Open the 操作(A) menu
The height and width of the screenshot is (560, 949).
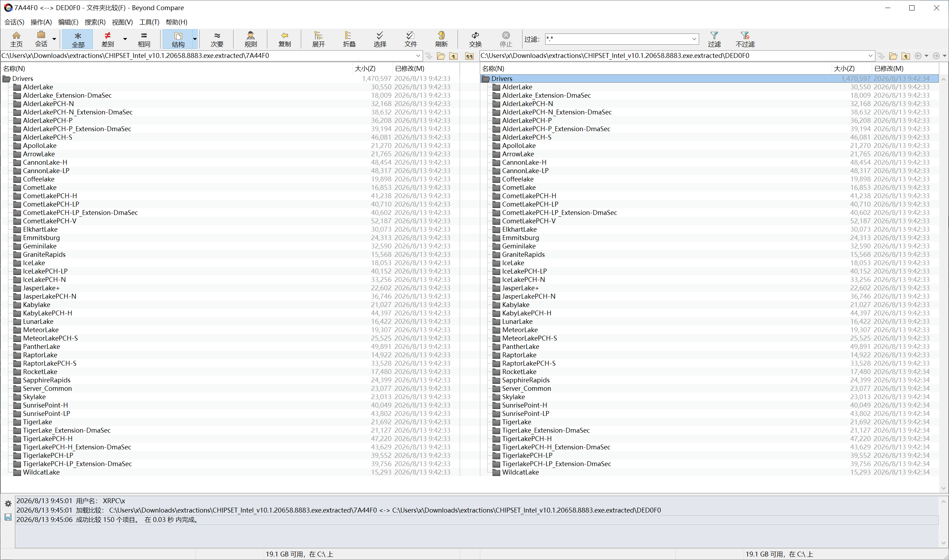tap(41, 22)
